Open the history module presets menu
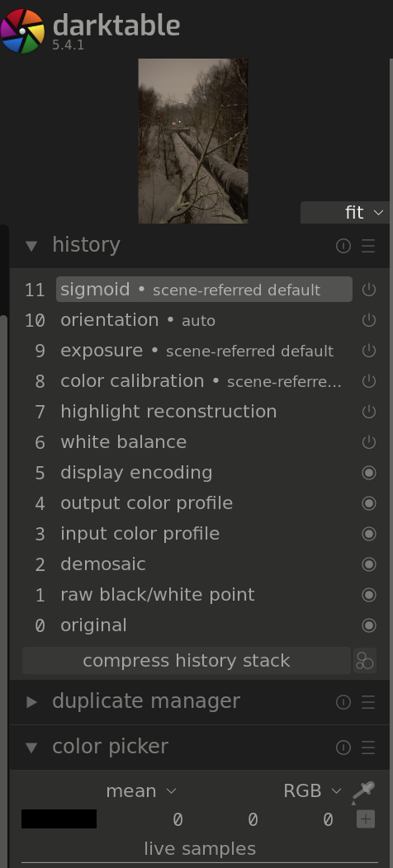 [x=368, y=246]
